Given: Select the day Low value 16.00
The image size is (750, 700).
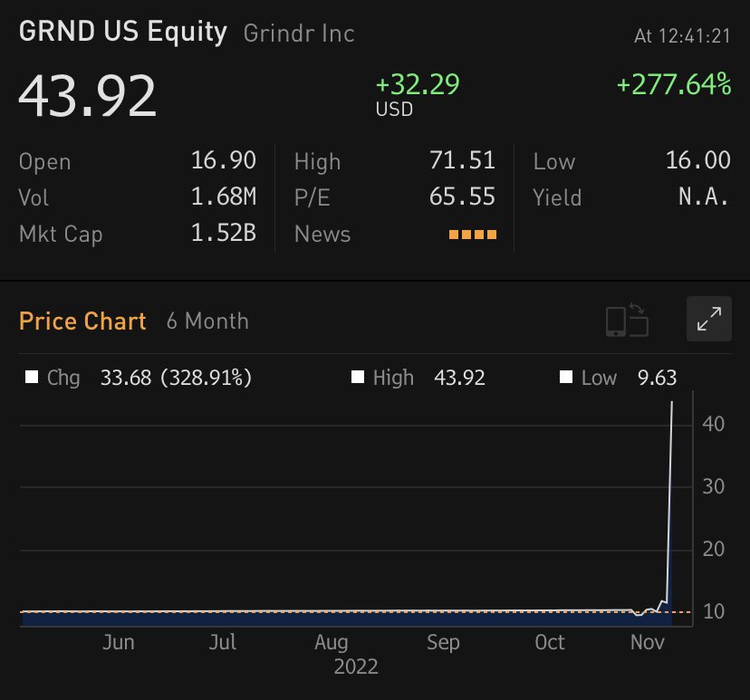Looking at the screenshot, I should (698, 160).
